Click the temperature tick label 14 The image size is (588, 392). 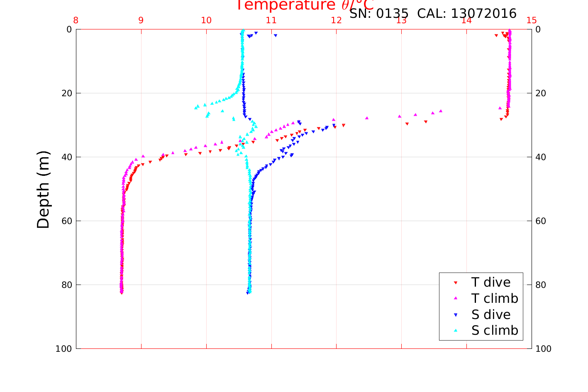click(x=466, y=21)
